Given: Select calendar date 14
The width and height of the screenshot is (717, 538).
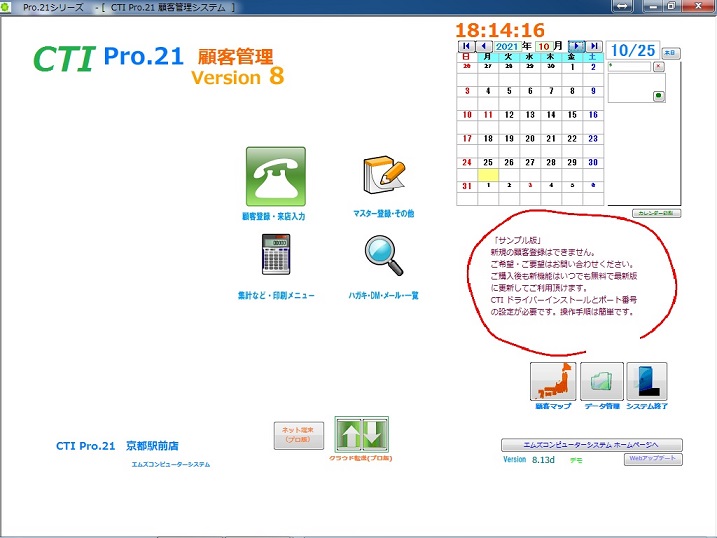Looking at the screenshot, I should click(551, 115).
